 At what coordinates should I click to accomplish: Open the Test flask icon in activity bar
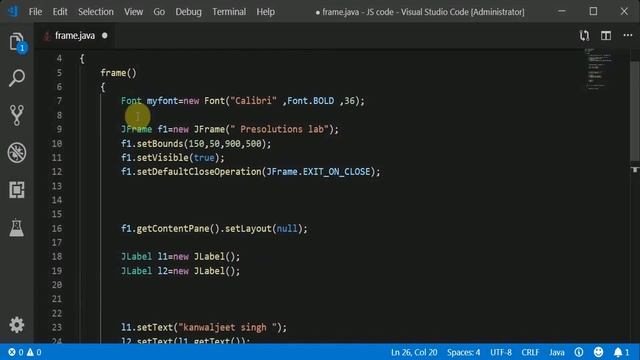point(17,227)
